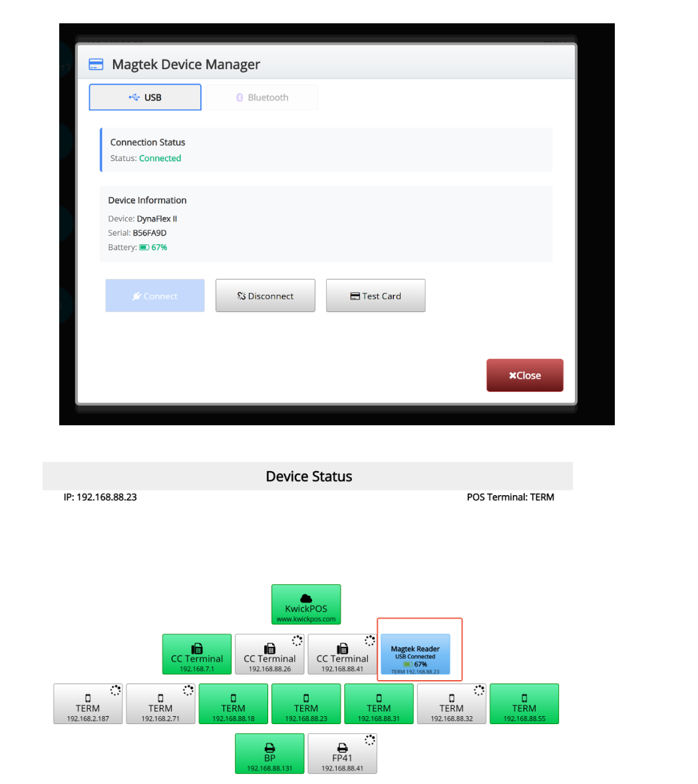Screen dimensions: 698x784
Task: Open the KwickPOS cloud tile
Action: [306, 604]
